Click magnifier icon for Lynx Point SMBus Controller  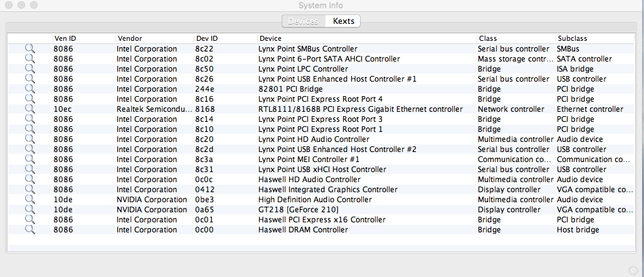click(29, 49)
